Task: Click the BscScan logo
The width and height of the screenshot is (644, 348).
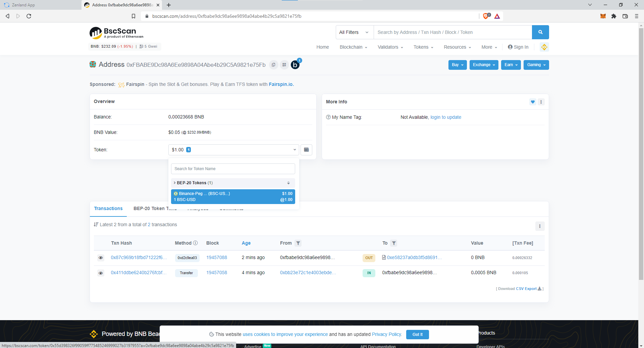Action: [116, 33]
